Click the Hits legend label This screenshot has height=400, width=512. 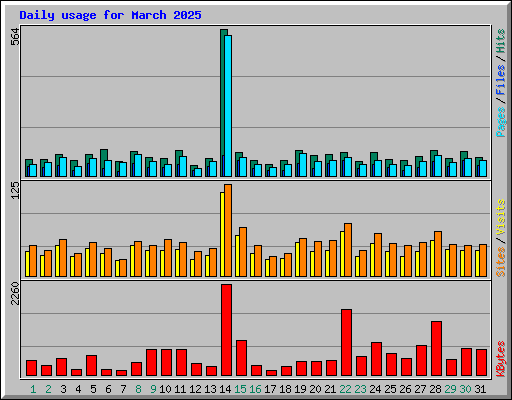[501, 41]
